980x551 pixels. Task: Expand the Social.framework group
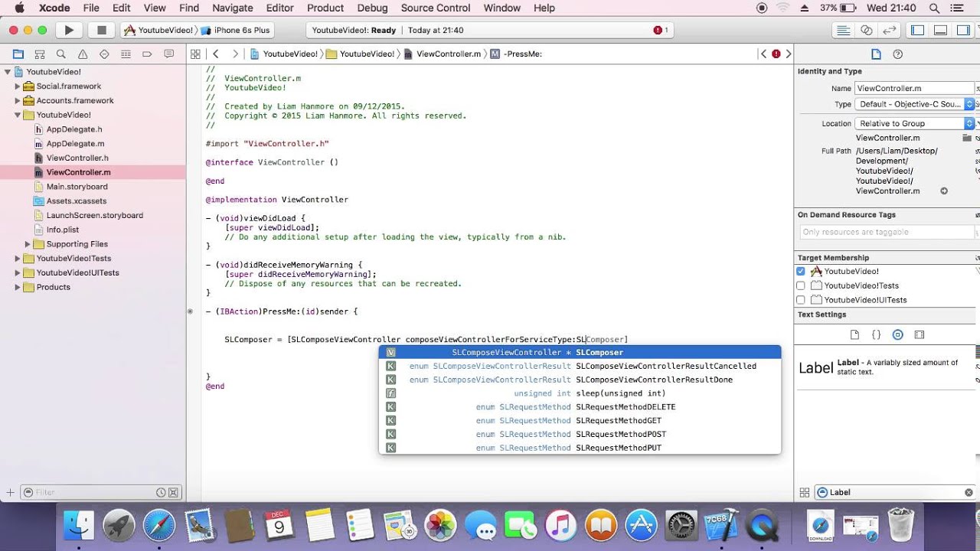[x=18, y=86]
